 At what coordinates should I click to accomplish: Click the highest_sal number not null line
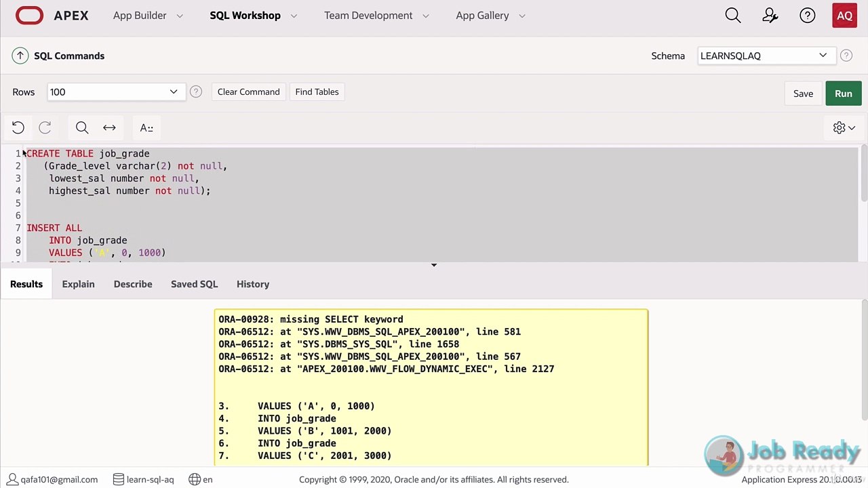[x=130, y=191]
